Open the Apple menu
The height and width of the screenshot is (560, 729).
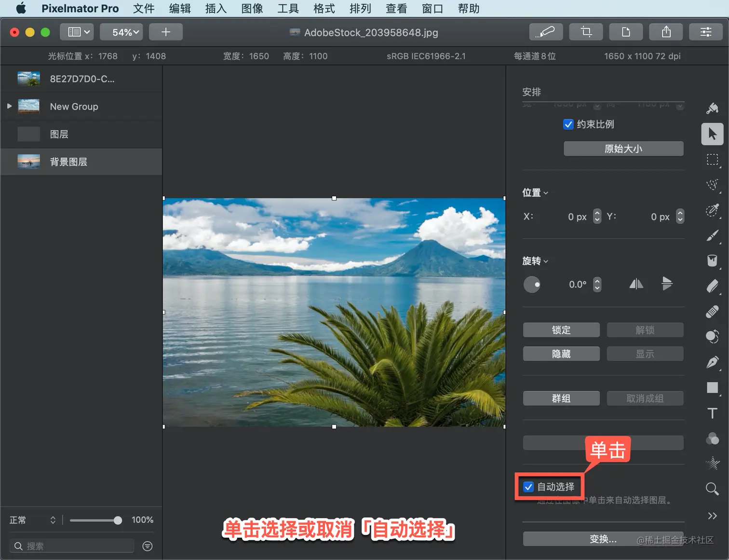(21, 8)
